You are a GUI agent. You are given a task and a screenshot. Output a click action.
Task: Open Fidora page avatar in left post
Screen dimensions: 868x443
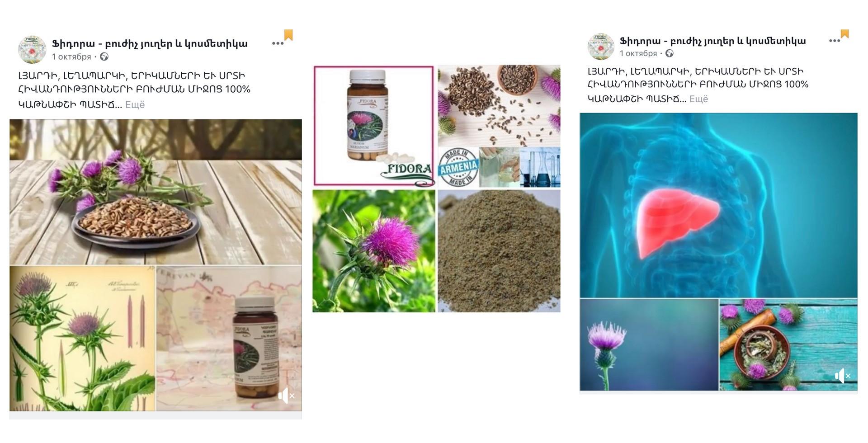[x=32, y=50]
